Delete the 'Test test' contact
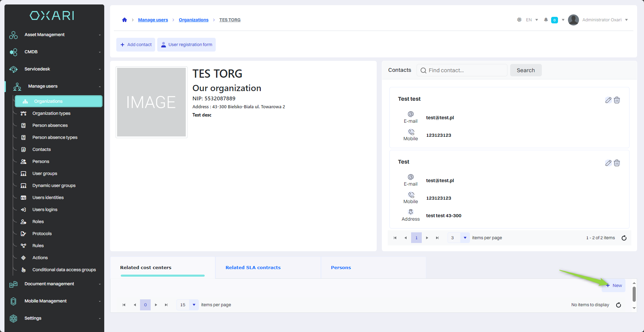 pyautogui.click(x=617, y=100)
